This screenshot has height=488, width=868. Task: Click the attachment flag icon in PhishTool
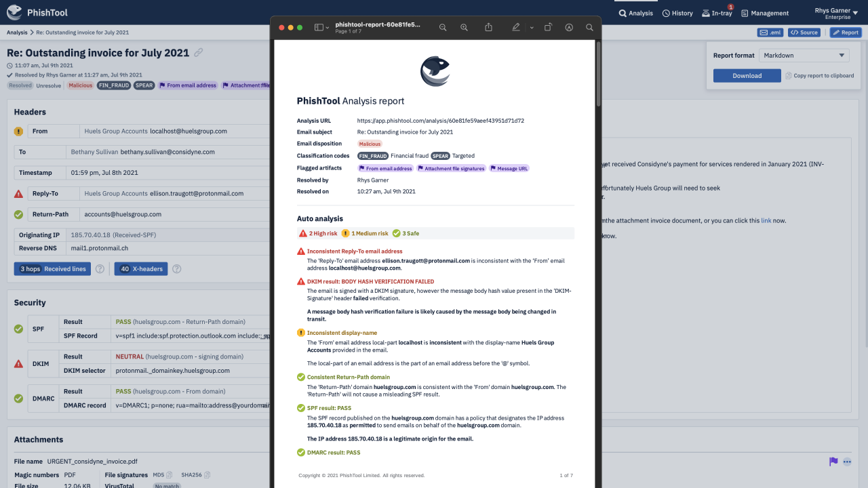coord(833,462)
